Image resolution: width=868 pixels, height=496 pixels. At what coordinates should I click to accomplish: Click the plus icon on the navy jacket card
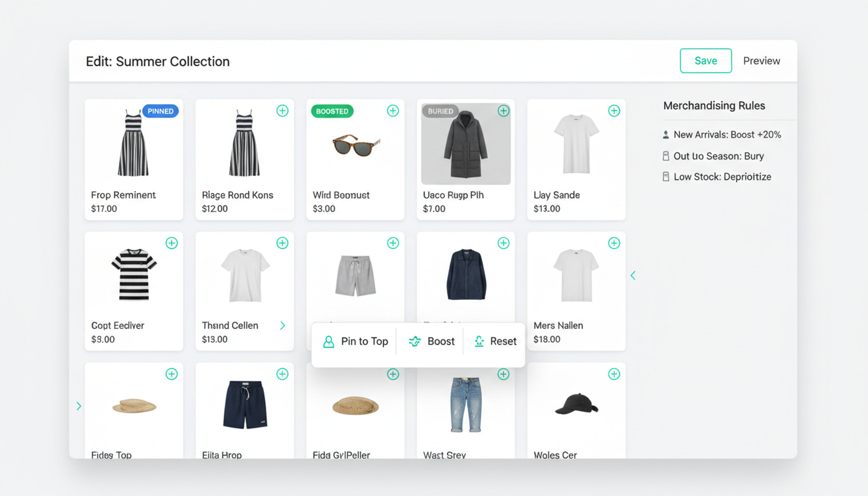click(503, 243)
